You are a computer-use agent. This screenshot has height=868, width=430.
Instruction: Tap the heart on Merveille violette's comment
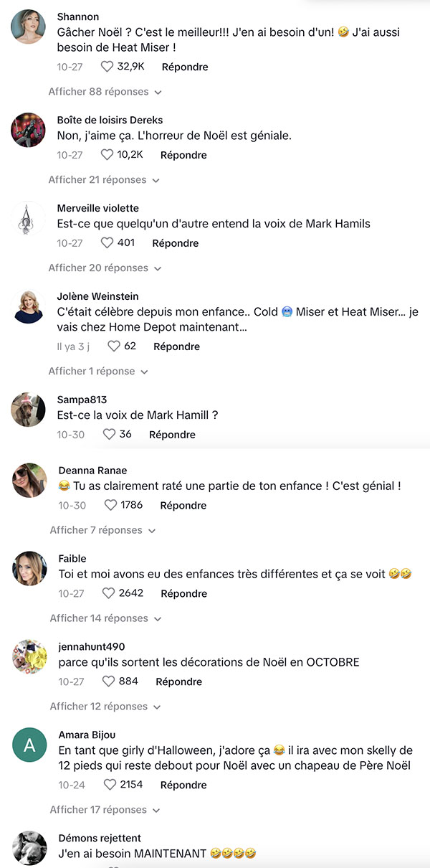coord(107,243)
